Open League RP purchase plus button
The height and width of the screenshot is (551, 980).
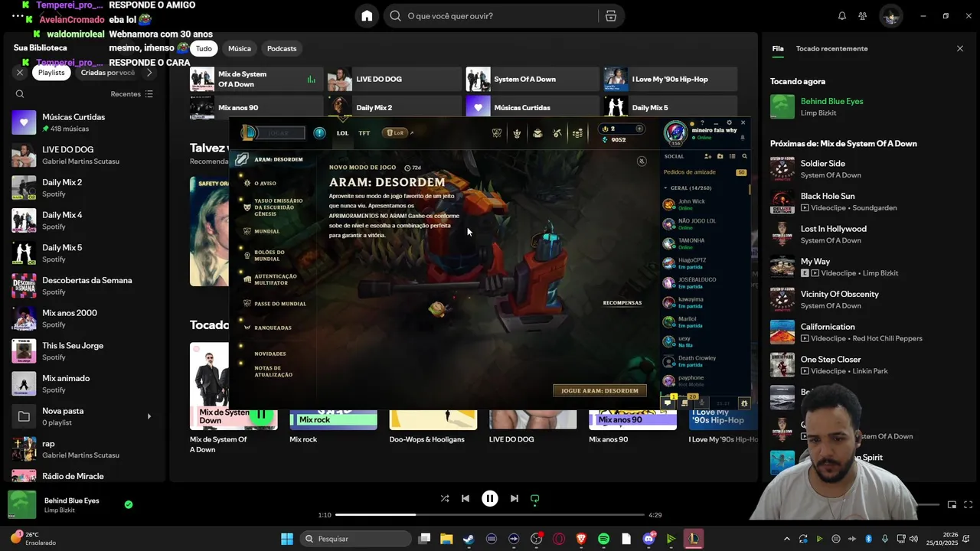(639, 129)
